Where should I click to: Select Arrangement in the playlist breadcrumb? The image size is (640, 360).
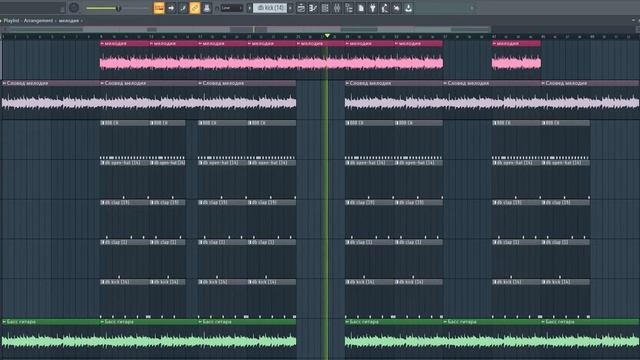38,20
